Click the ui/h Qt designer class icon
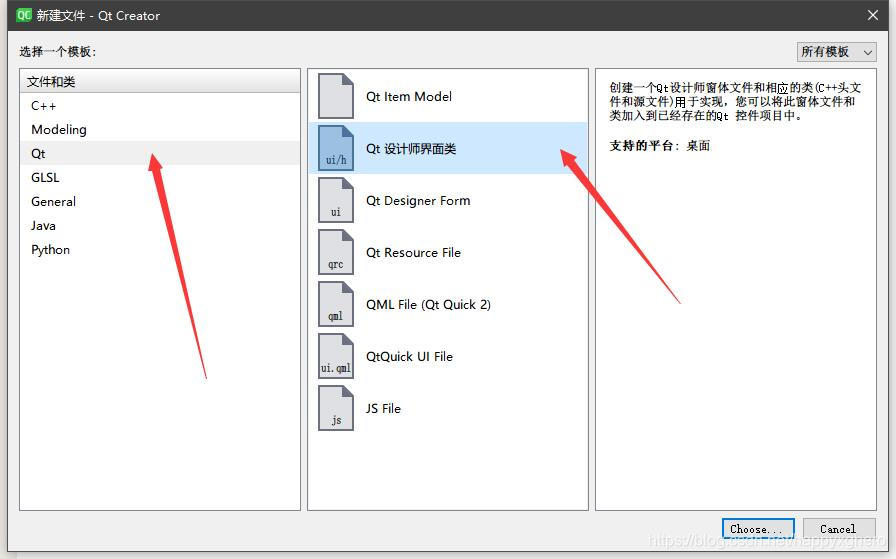 tap(335, 148)
